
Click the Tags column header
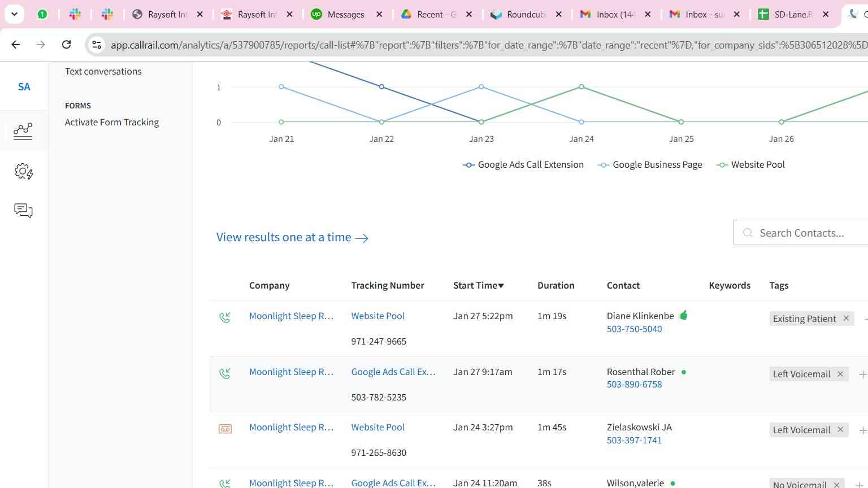point(779,285)
